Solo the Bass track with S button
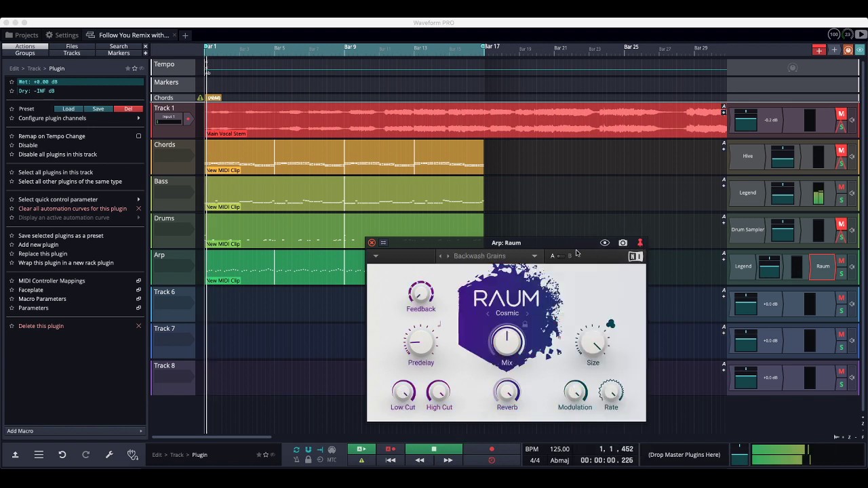Viewport: 868px width, 488px height. point(842,200)
